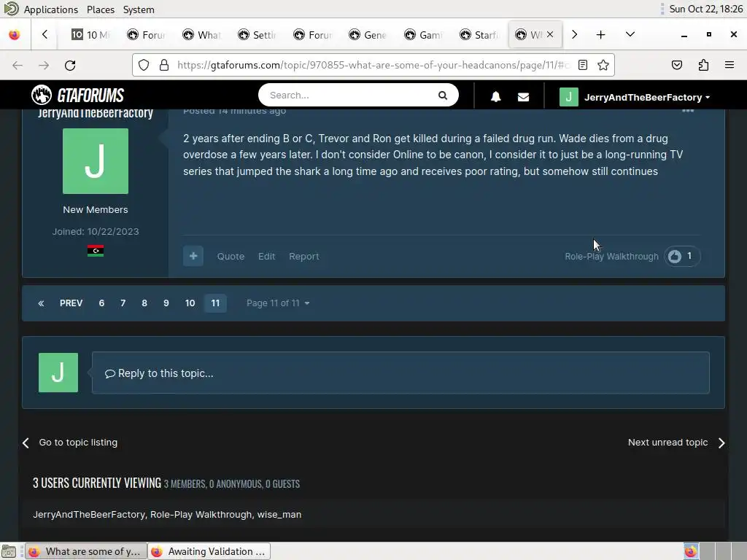
Task: Bookmark this page with star icon
Action: tap(603, 65)
